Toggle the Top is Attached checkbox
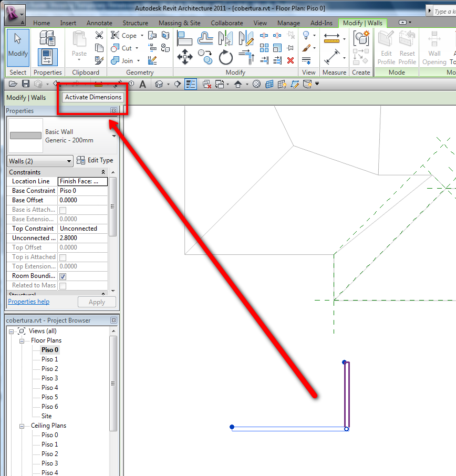 [63, 257]
